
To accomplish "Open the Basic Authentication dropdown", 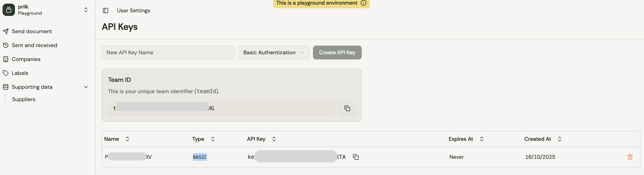I will (x=274, y=52).
